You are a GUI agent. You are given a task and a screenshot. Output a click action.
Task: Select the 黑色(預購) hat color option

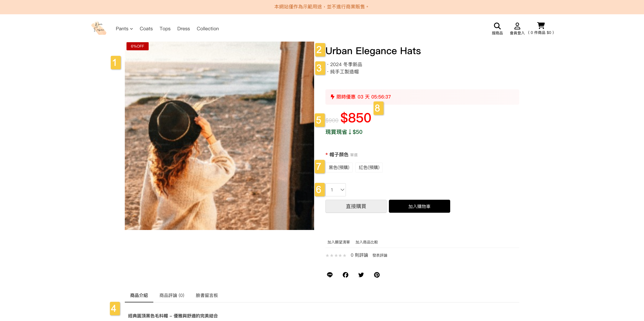[x=339, y=167]
